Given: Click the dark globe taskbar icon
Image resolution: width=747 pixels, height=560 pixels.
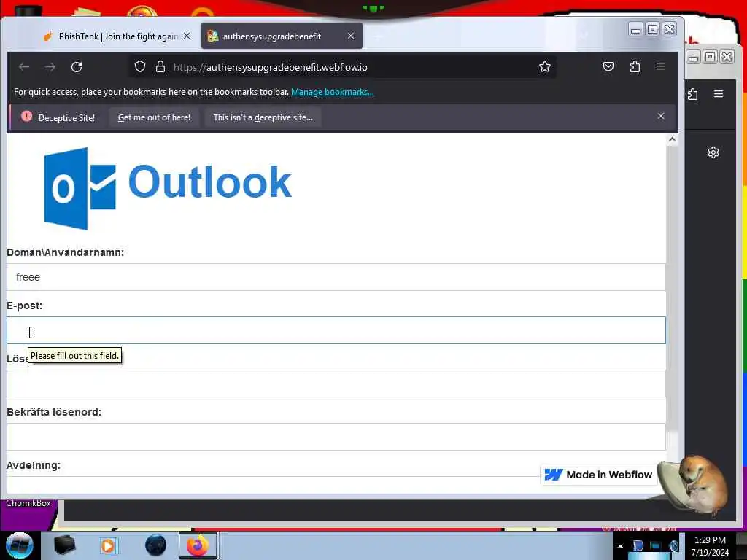Looking at the screenshot, I should point(155,545).
